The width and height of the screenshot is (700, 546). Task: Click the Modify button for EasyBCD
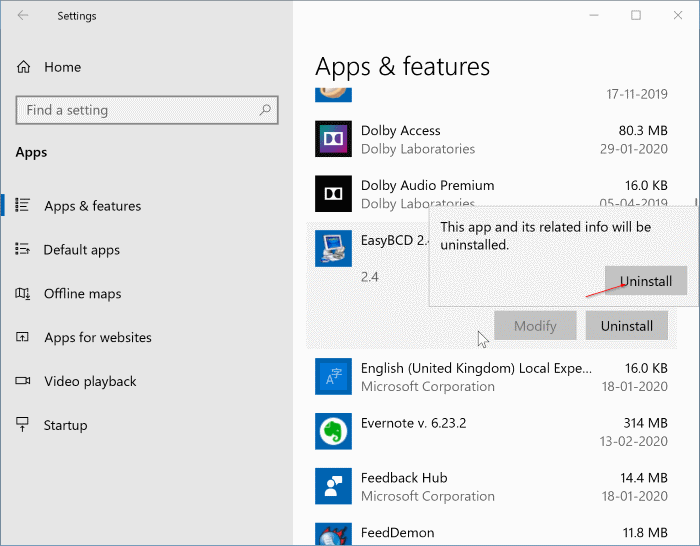click(x=535, y=325)
